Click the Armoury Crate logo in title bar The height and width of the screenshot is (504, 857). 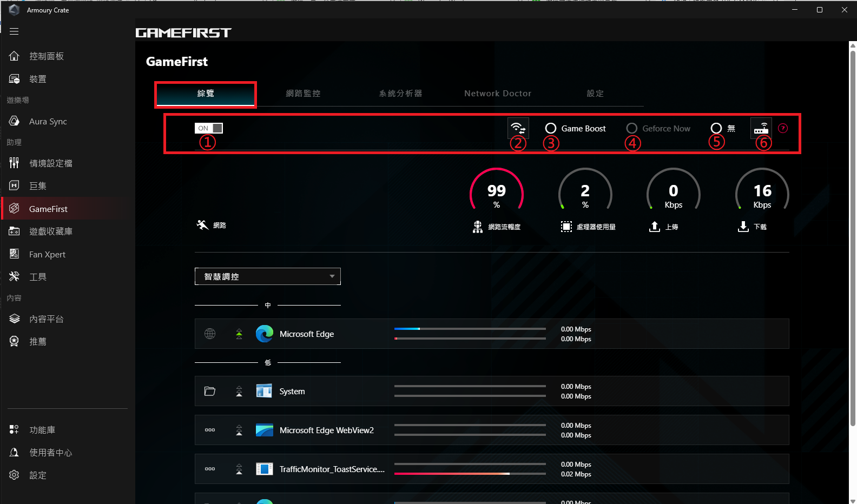click(x=14, y=10)
